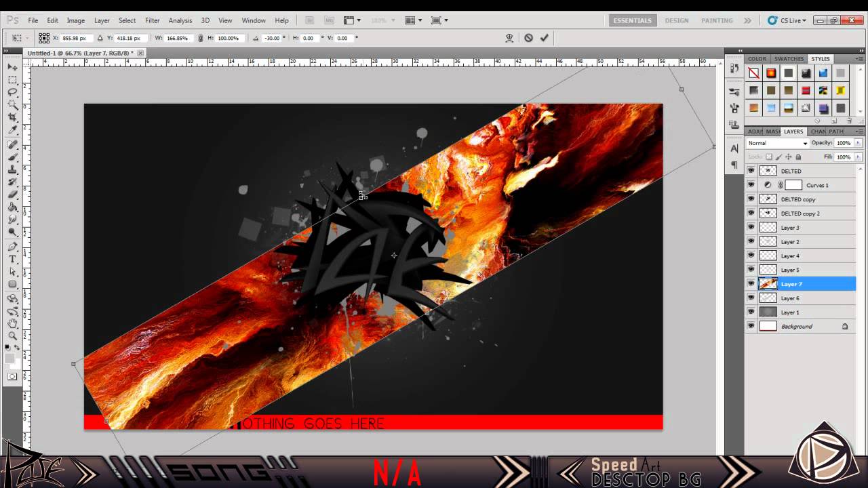This screenshot has width=868, height=488.
Task: Switch to the Essentials workspace
Action: coord(632,20)
